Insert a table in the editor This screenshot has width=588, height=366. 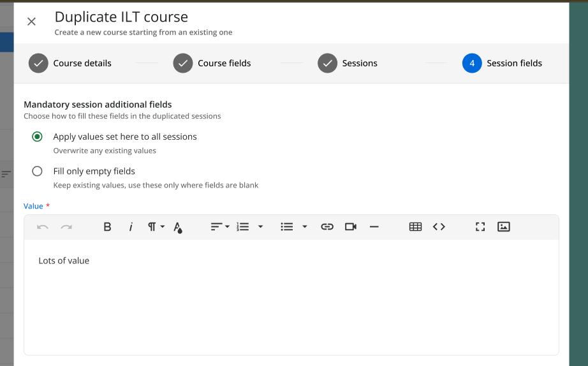pos(415,227)
